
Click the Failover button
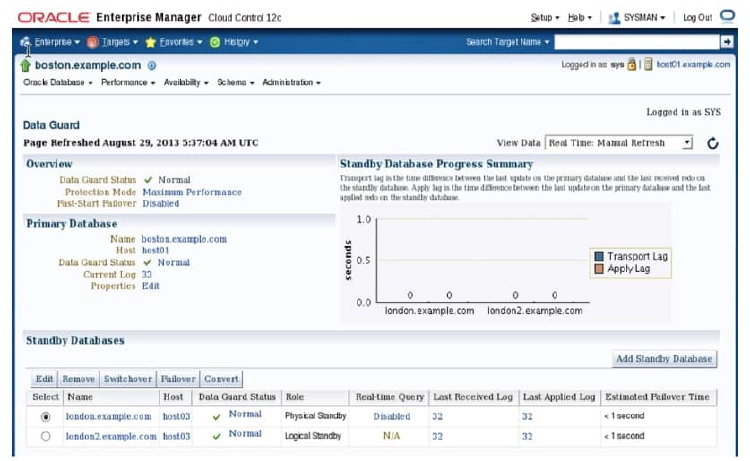(x=178, y=379)
